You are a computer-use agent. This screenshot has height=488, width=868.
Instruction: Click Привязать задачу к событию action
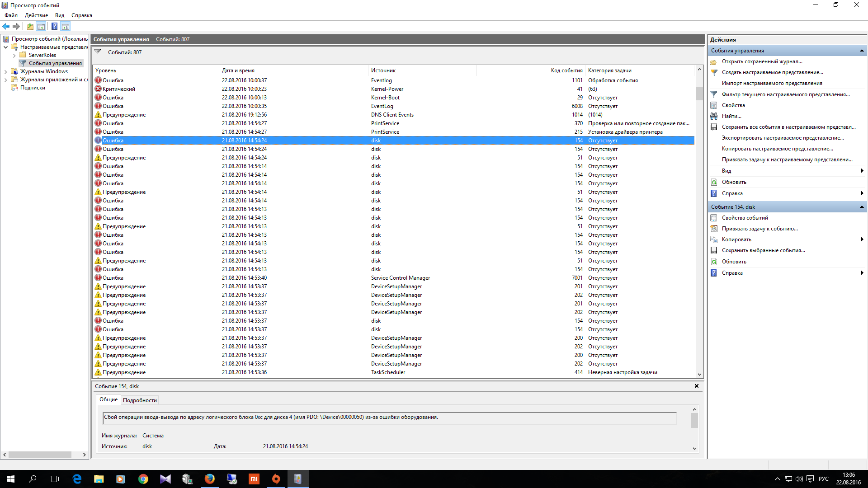click(x=759, y=229)
